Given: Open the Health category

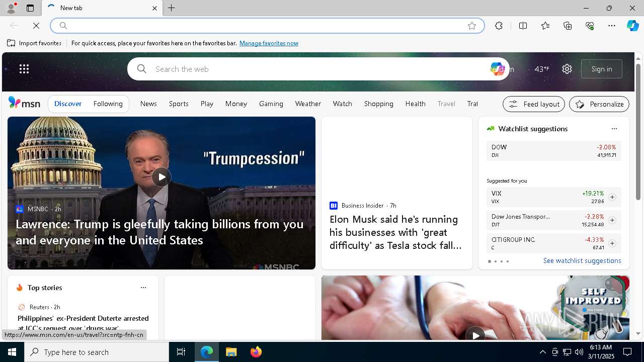Looking at the screenshot, I should [416, 104].
